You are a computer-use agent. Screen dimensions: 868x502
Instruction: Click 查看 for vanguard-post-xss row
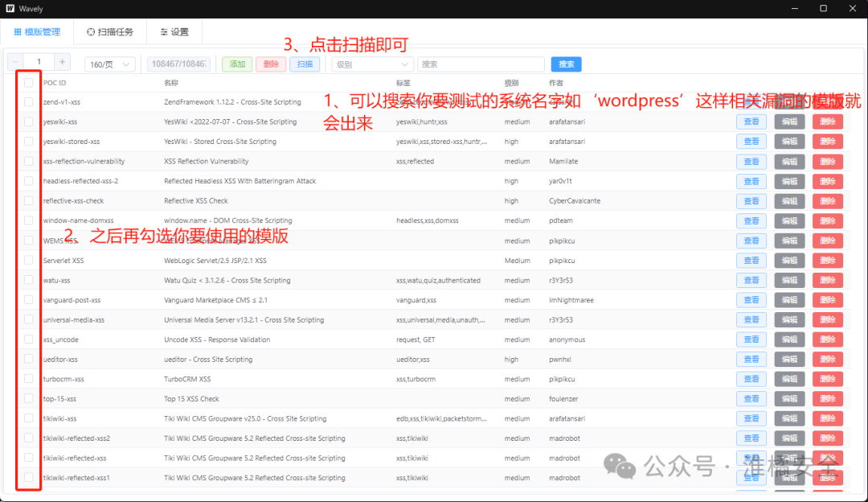coord(751,300)
